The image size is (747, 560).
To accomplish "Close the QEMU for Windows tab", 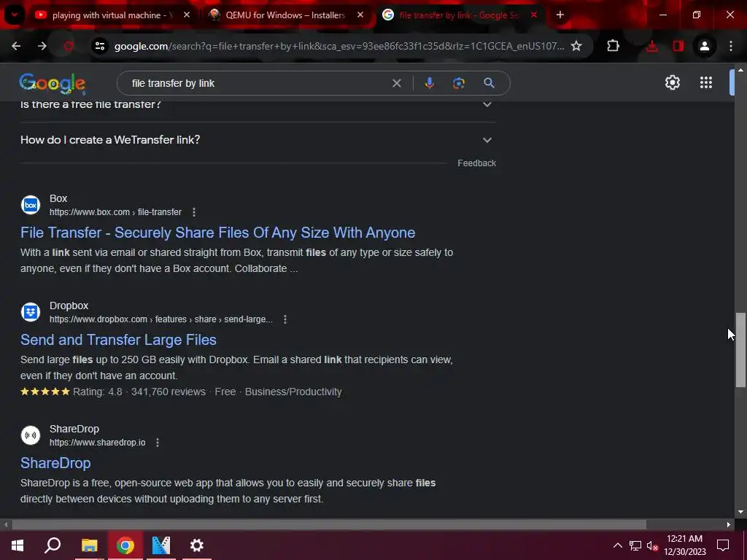I will pos(360,15).
